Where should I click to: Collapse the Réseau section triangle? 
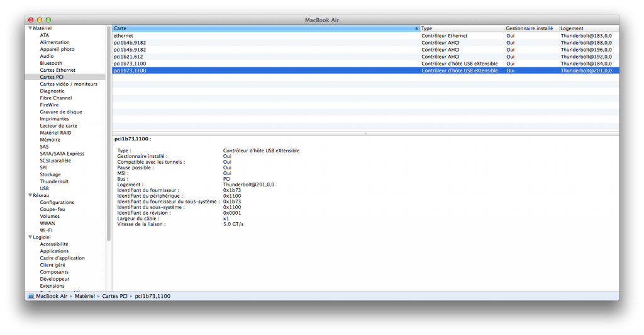click(30, 195)
